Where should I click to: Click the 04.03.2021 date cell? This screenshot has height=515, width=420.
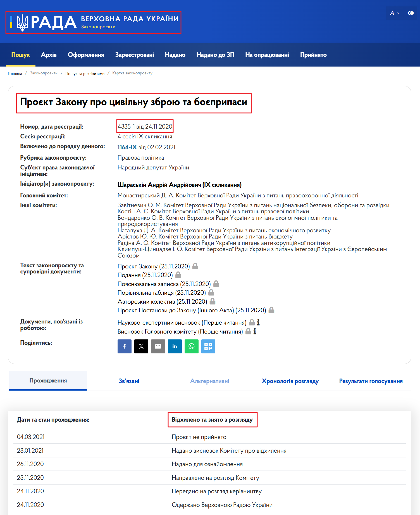31,437
